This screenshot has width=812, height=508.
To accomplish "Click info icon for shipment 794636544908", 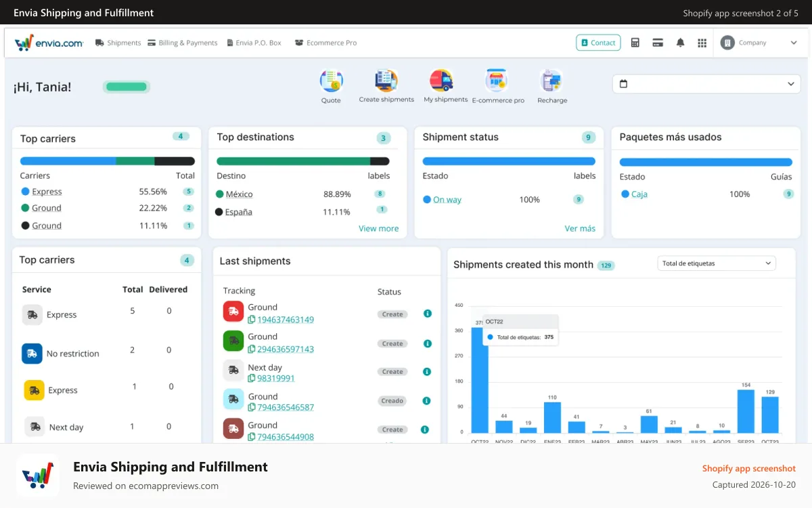I will click(x=425, y=429).
